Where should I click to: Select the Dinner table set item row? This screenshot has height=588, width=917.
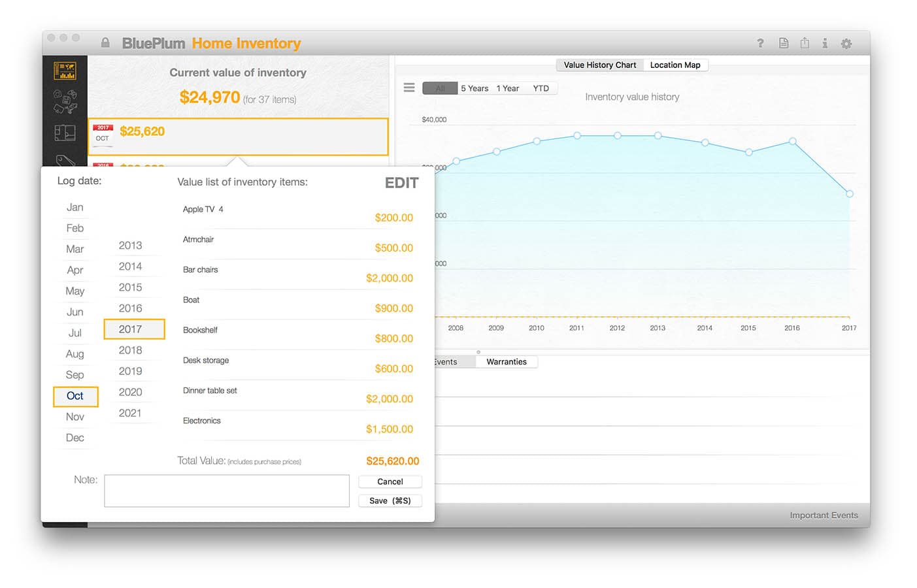pos(298,395)
